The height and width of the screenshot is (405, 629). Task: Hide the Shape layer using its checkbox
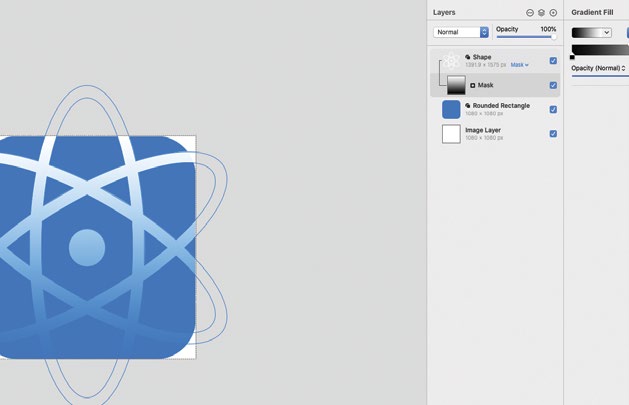553,61
